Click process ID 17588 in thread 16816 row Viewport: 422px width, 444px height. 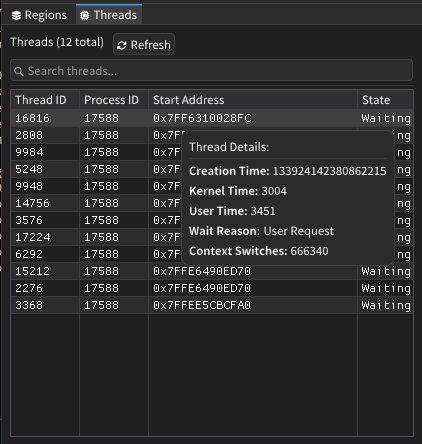point(101,118)
